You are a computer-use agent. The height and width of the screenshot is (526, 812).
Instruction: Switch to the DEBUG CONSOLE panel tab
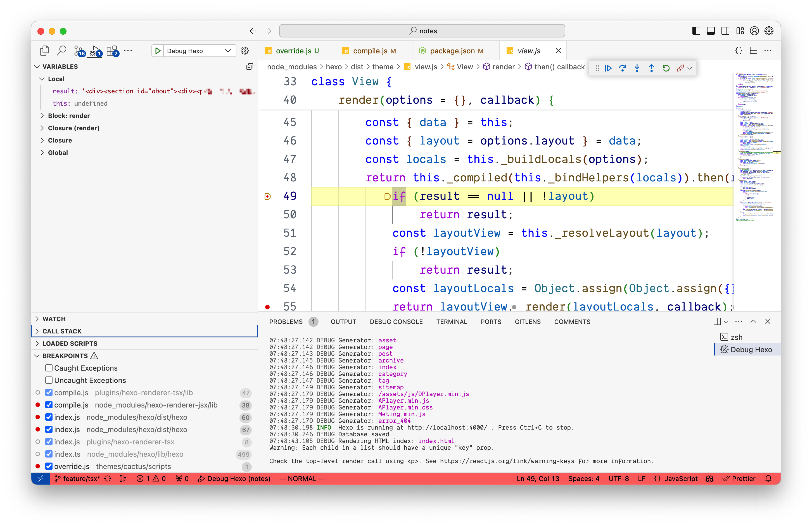(x=396, y=321)
